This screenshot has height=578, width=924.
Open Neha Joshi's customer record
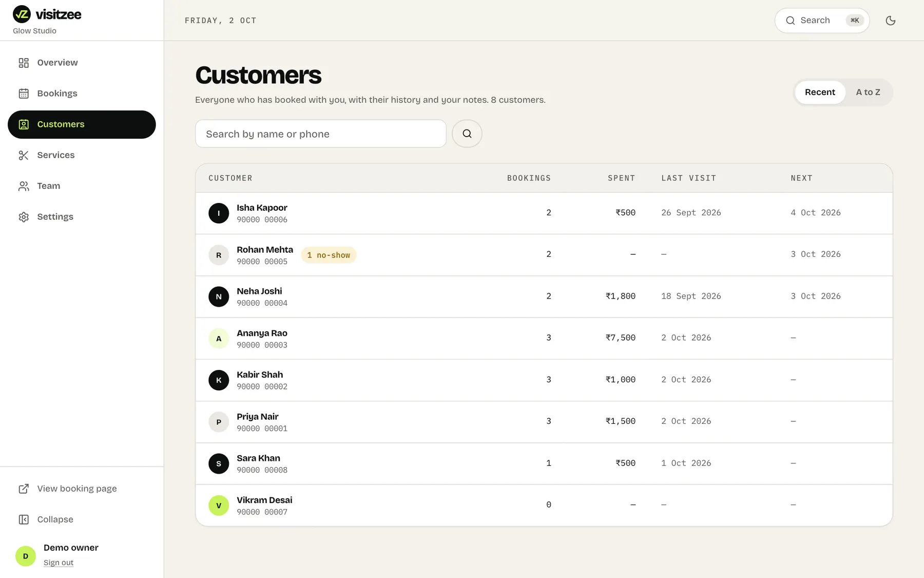(x=544, y=296)
